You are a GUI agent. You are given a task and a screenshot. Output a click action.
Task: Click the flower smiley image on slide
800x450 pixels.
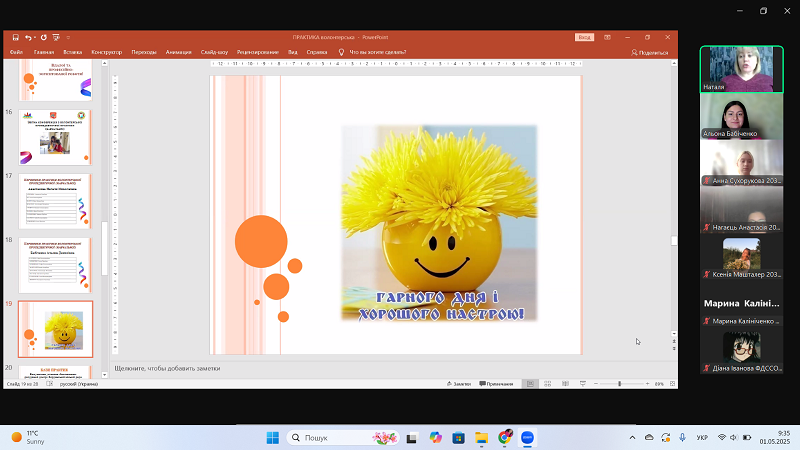(439, 223)
